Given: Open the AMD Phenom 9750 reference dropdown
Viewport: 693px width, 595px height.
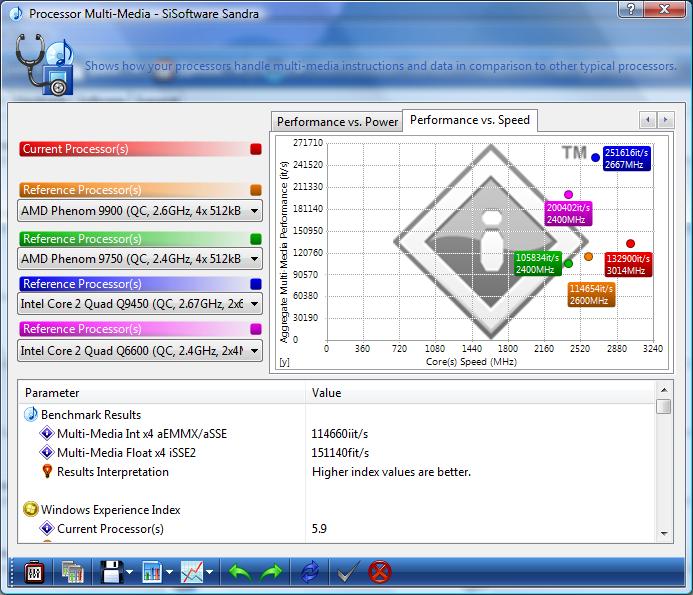Looking at the screenshot, I should point(140,259).
